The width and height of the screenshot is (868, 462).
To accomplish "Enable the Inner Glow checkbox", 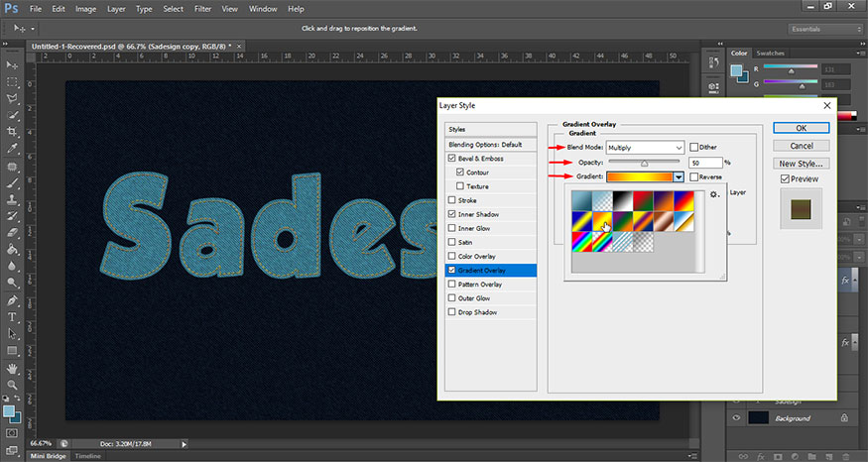I will click(451, 228).
